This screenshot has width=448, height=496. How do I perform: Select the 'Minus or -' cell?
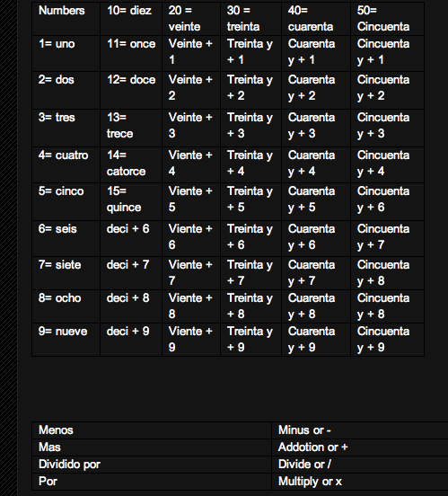point(360,430)
